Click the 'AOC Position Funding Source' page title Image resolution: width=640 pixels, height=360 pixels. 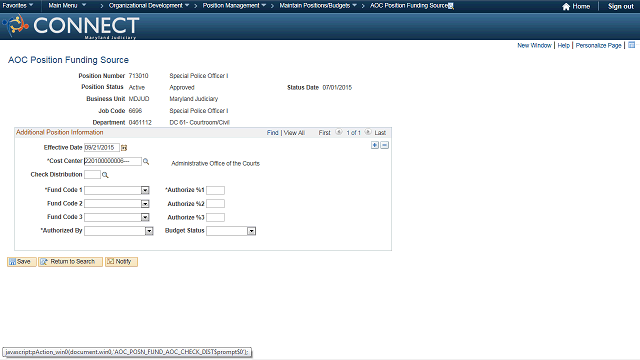point(68,60)
